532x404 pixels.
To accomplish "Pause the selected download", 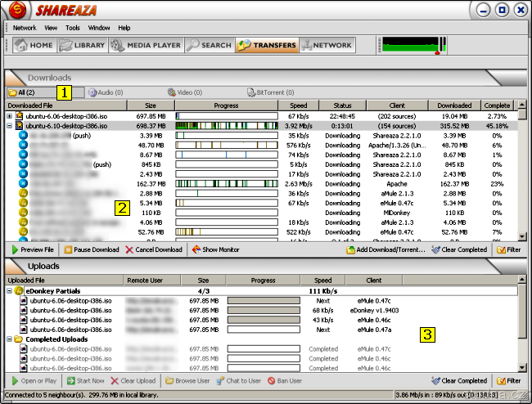I will click(92, 249).
